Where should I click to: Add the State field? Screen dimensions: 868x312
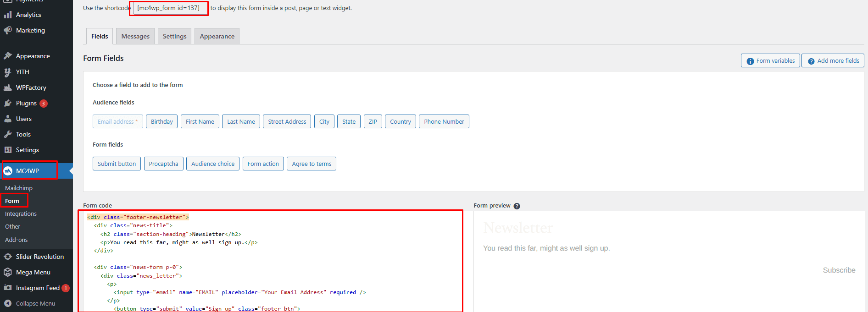pos(349,121)
